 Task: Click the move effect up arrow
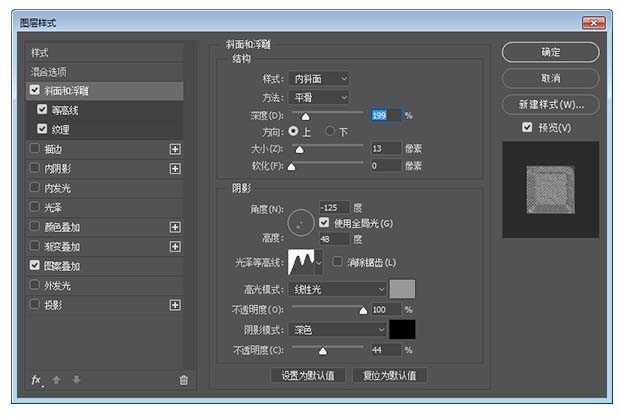click(55, 380)
